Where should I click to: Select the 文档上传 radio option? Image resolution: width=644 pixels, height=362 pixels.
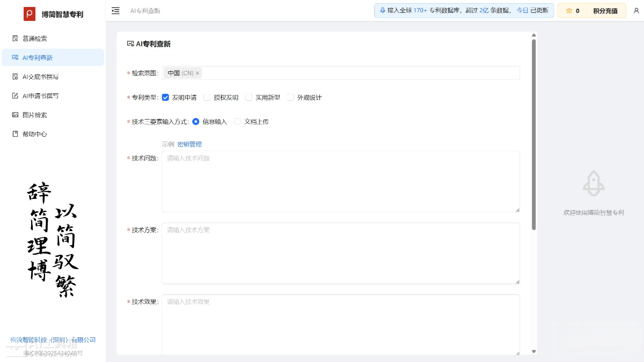(238, 122)
